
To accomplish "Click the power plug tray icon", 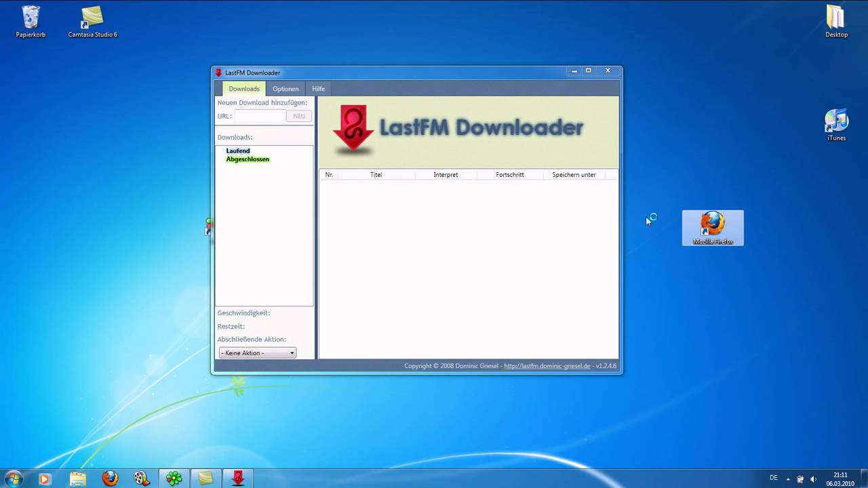I will 800,479.
